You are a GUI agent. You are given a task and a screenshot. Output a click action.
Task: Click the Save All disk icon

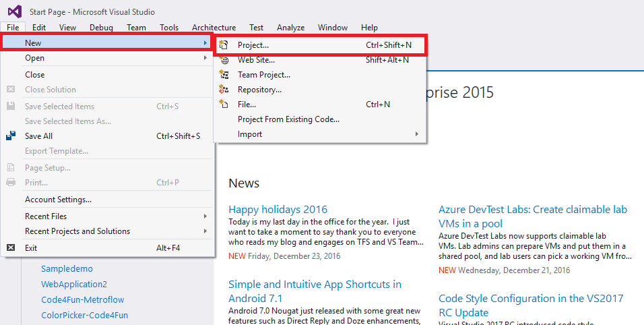pyautogui.click(x=11, y=136)
